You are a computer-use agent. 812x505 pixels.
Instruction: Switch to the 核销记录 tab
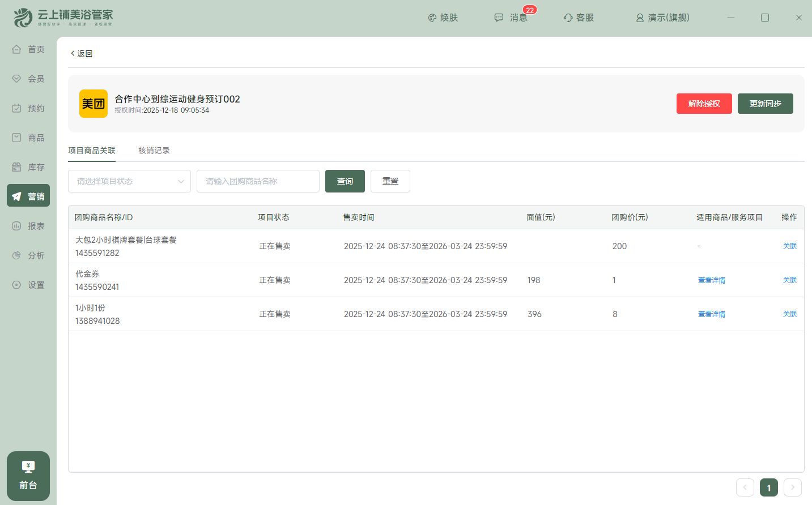(x=154, y=151)
